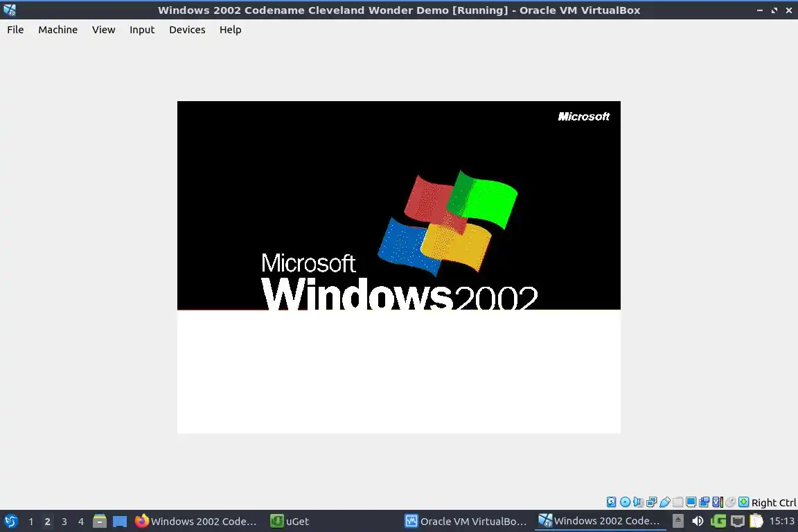Open the file manager launcher in taskbar
Image resolution: width=798 pixels, height=532 pixels.
pos(100,521)
